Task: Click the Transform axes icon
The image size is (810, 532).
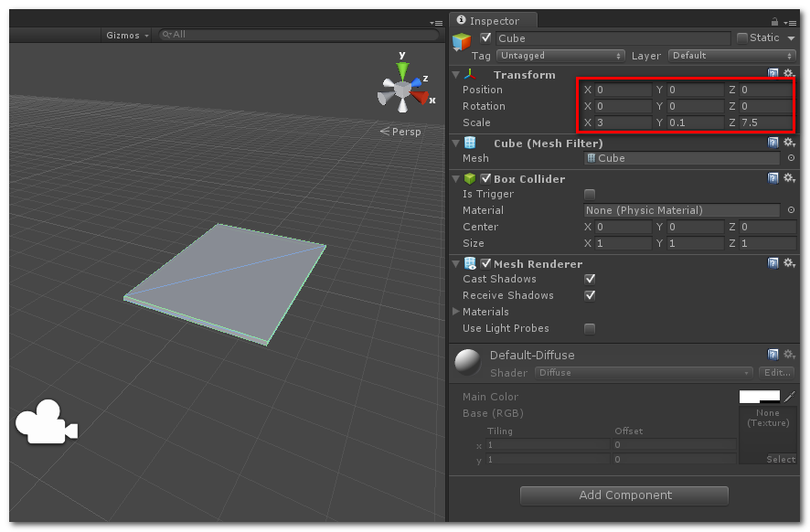Action: coord(470,75)
